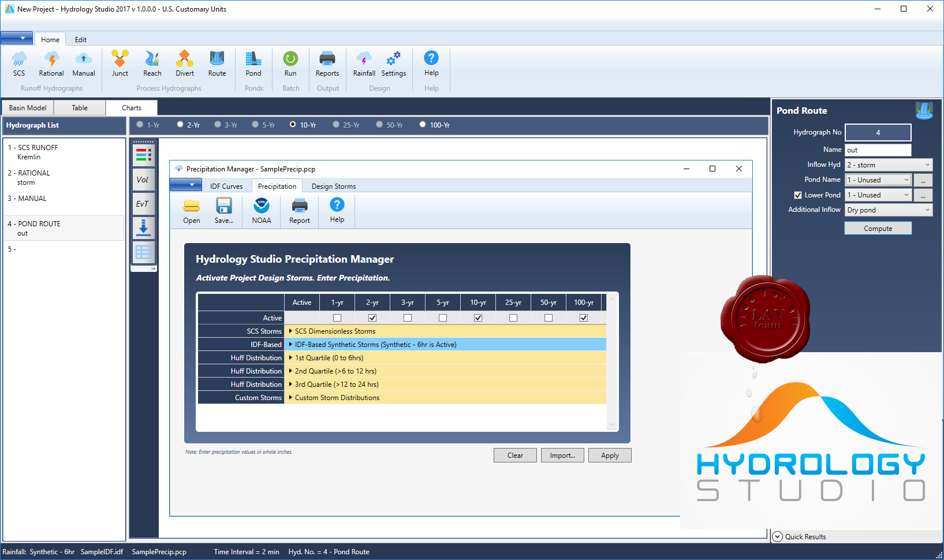
Task: Select the Junct hydrograph tool
Action: click(120, 64)
